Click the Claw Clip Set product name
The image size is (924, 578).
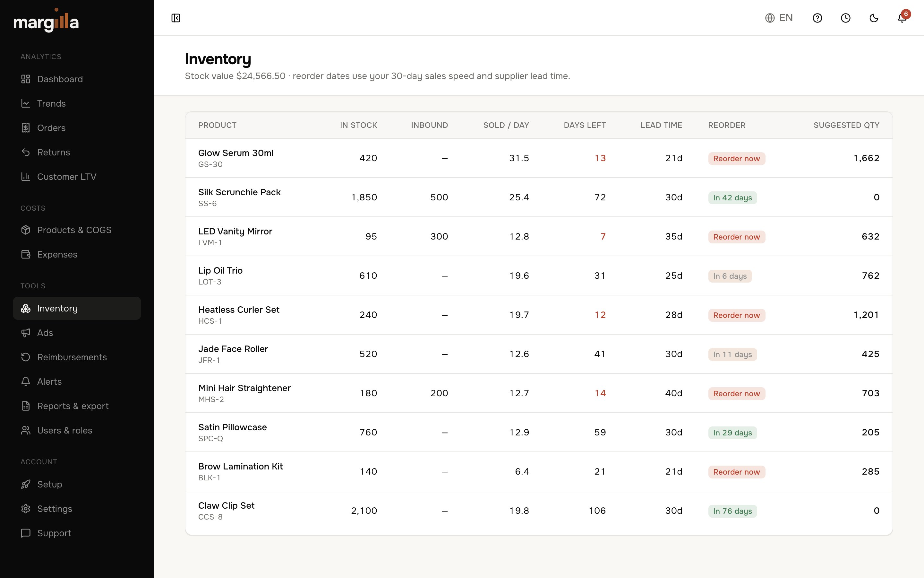click(x=226, y=506)
